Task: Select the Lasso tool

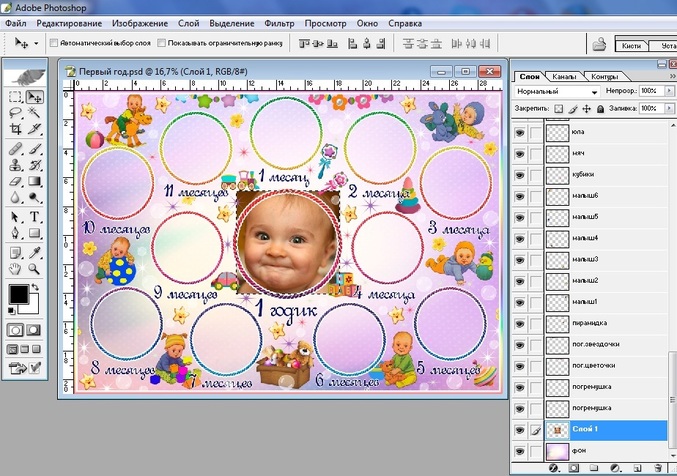Action: tap(16, 113)
